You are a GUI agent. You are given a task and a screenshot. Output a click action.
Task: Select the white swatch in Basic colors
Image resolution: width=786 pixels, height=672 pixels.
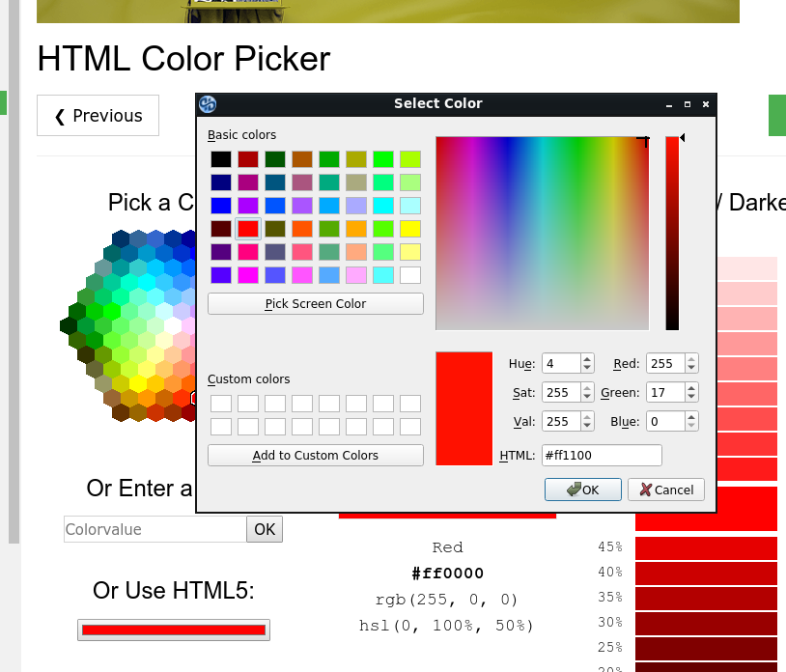pyautogui.click(x=412, y=274)
